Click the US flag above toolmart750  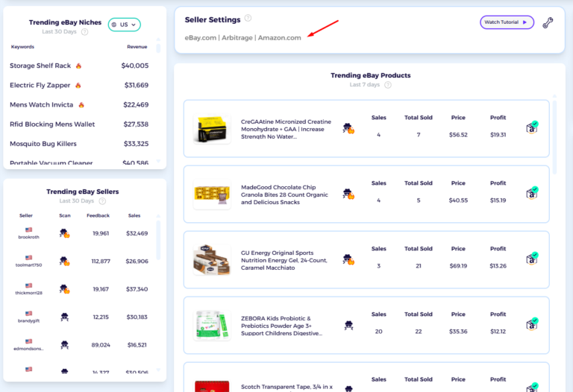28,257
